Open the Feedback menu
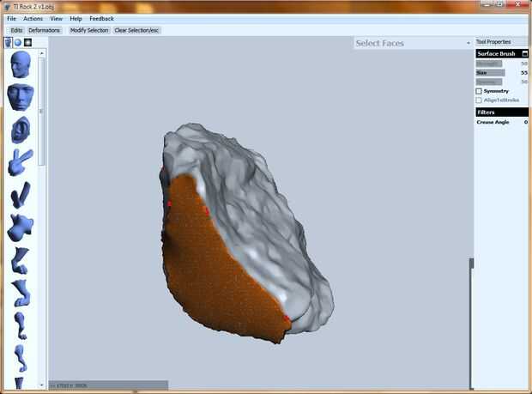532x394 pixels. tap(101, 19)
